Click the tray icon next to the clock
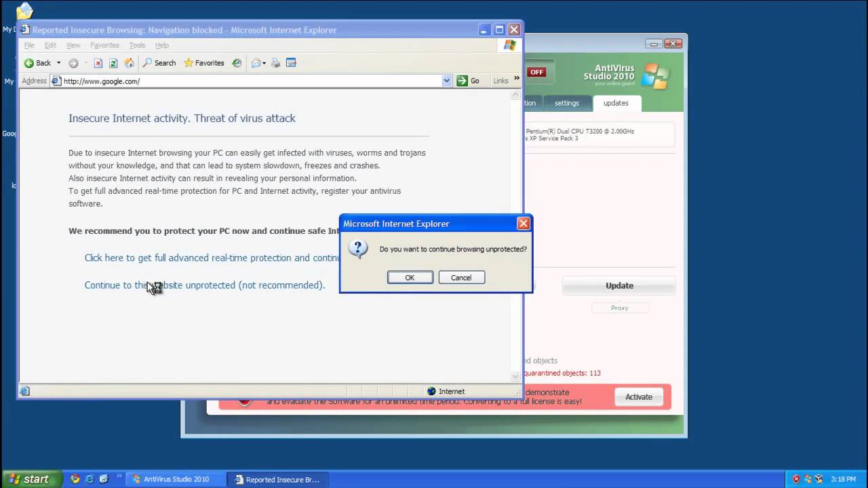Image resolution: width=868 pixels, height=488 pixels. [x=819, y=479]
